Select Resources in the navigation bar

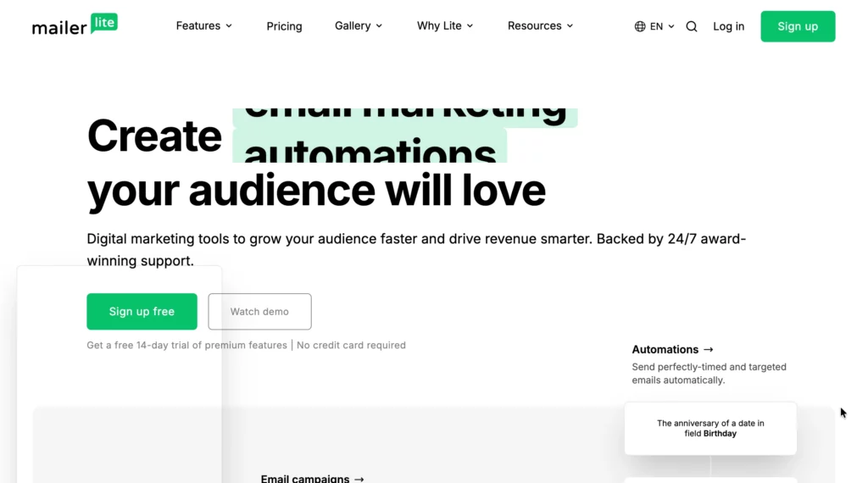[x=534, y=26]
